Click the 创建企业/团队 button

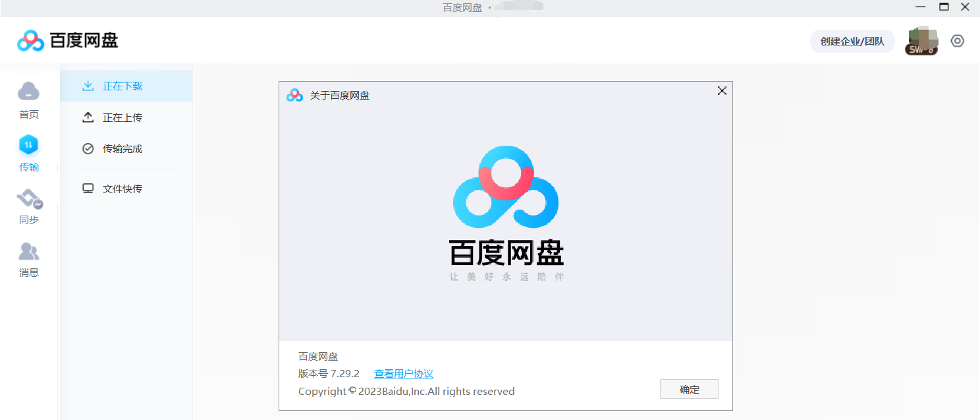(852, 41)
